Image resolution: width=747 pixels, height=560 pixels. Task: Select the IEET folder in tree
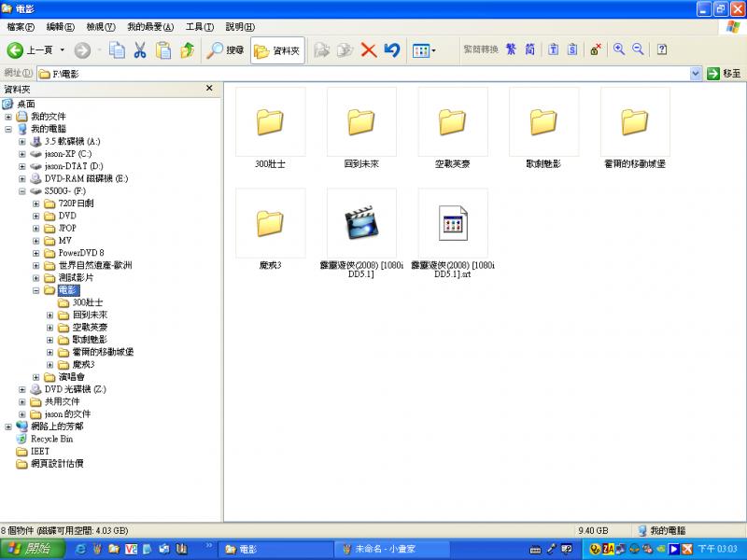tap(40, 451)
